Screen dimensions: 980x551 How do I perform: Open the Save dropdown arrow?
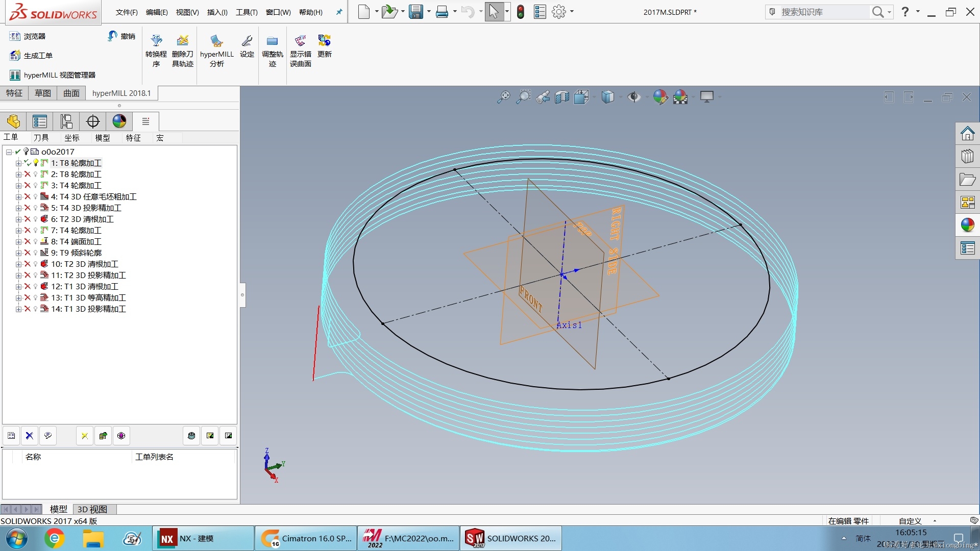tap(429, 12)
